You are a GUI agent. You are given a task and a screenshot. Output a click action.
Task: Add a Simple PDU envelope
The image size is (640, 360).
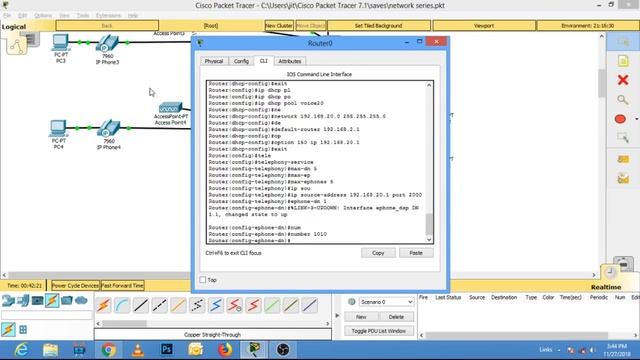623,159
